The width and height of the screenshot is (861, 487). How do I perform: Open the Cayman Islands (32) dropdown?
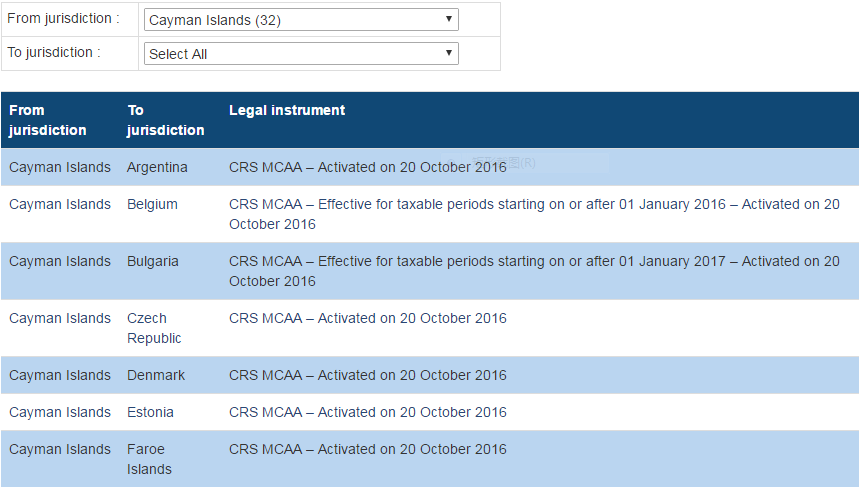[301, 20]
